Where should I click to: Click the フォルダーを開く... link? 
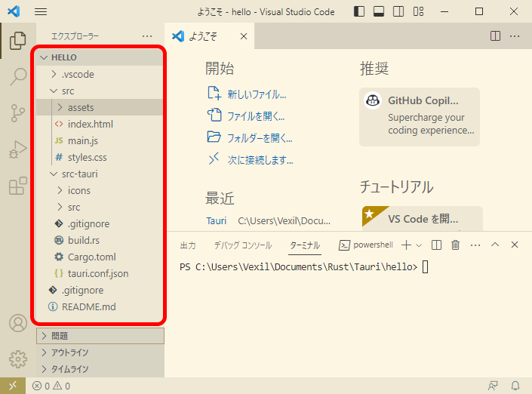[x=260, y=138]
